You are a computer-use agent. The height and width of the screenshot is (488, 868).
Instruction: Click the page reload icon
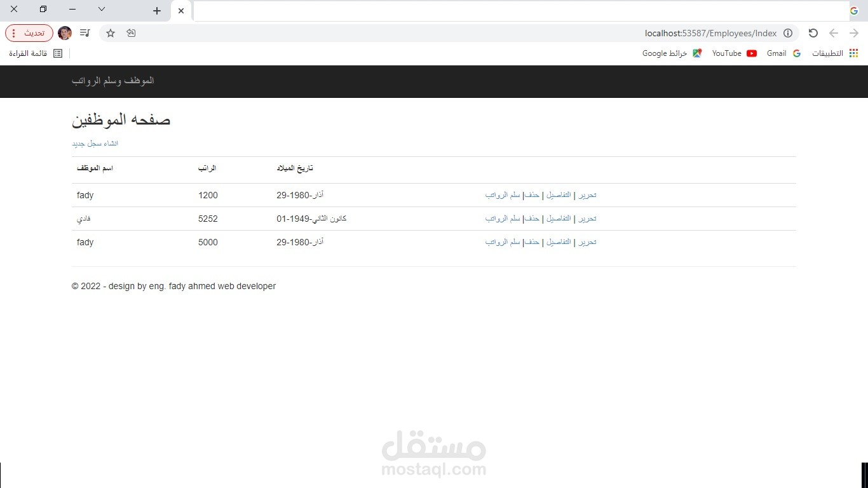click(813, 33)
